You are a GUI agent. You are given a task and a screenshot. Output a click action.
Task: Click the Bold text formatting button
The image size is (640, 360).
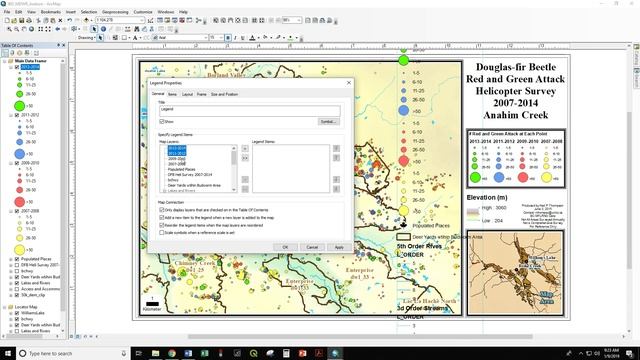(228, 38)
